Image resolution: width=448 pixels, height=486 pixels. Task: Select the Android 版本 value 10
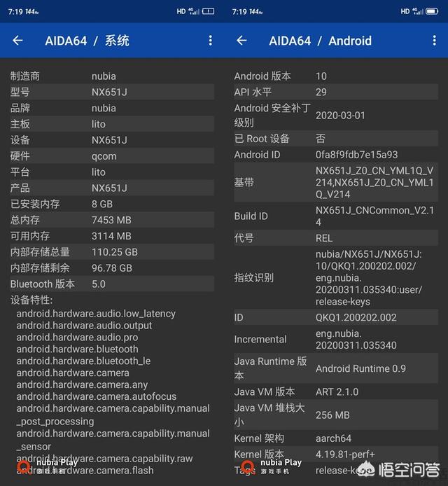click(321, 76)
